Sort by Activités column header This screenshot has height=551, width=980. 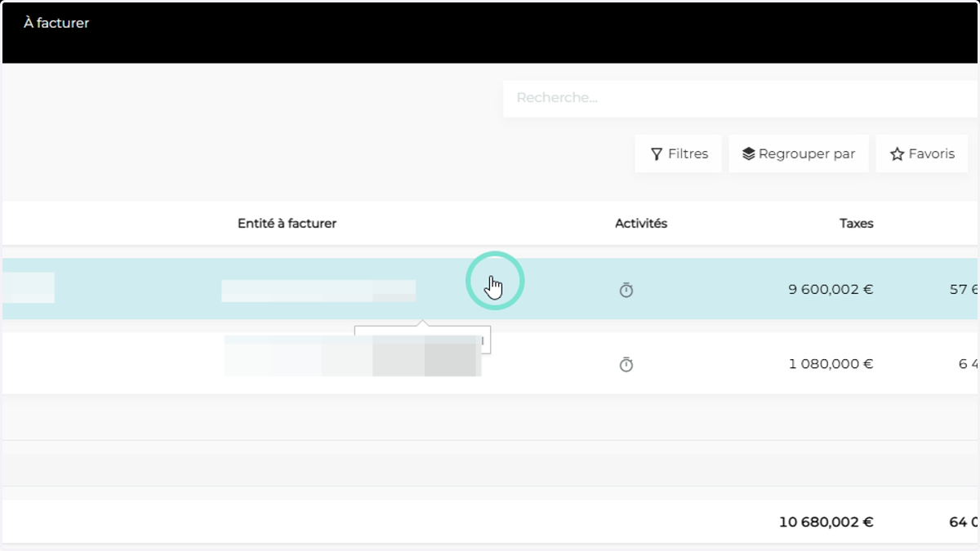point(641,224)
